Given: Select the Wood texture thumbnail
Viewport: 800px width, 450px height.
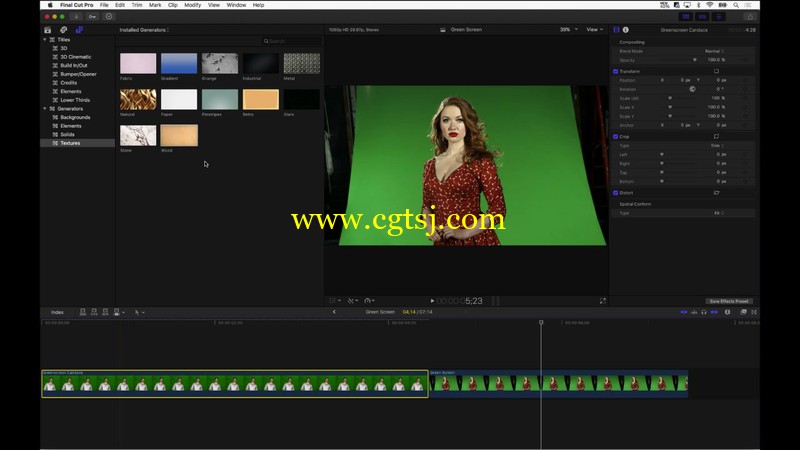Looking at the screenshot, I should 179,135.
